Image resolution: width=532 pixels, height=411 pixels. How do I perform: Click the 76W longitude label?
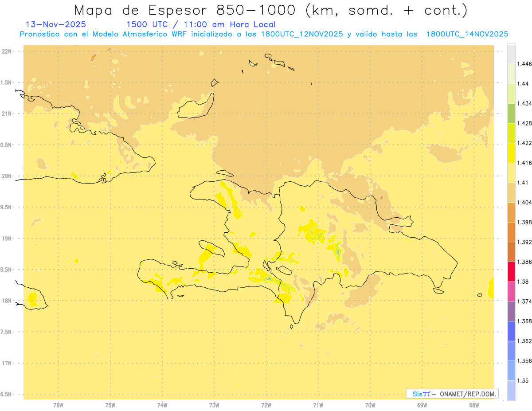[x=58, y=405]
